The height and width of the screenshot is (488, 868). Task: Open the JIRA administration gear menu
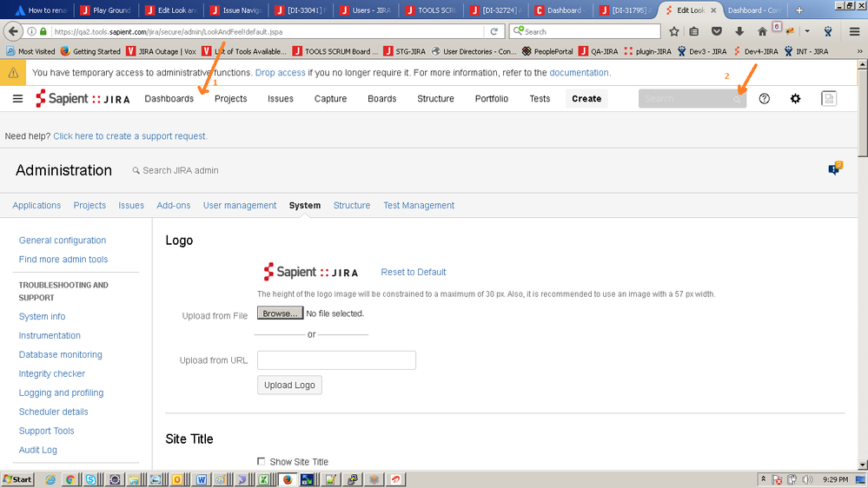tap(796, 98)
